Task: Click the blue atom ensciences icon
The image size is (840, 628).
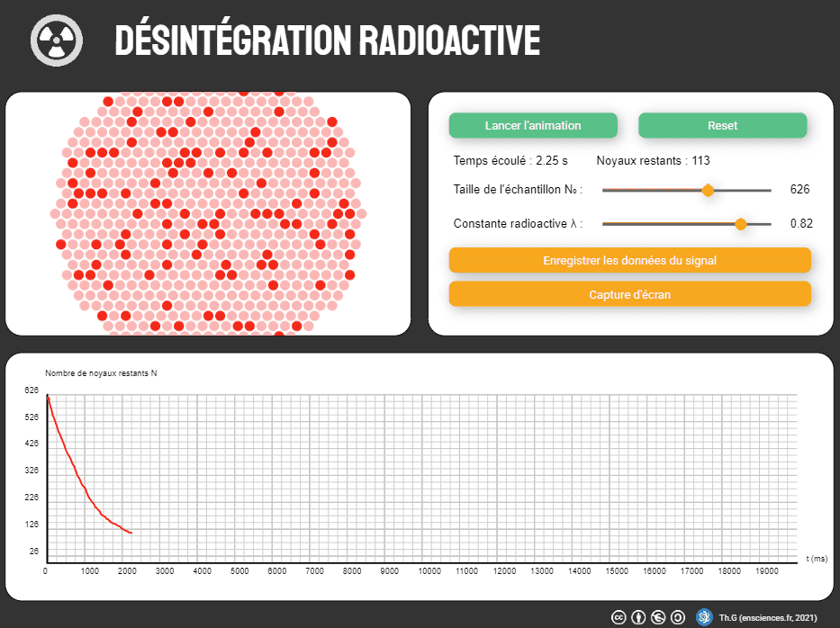Action: tap(703, 617)
